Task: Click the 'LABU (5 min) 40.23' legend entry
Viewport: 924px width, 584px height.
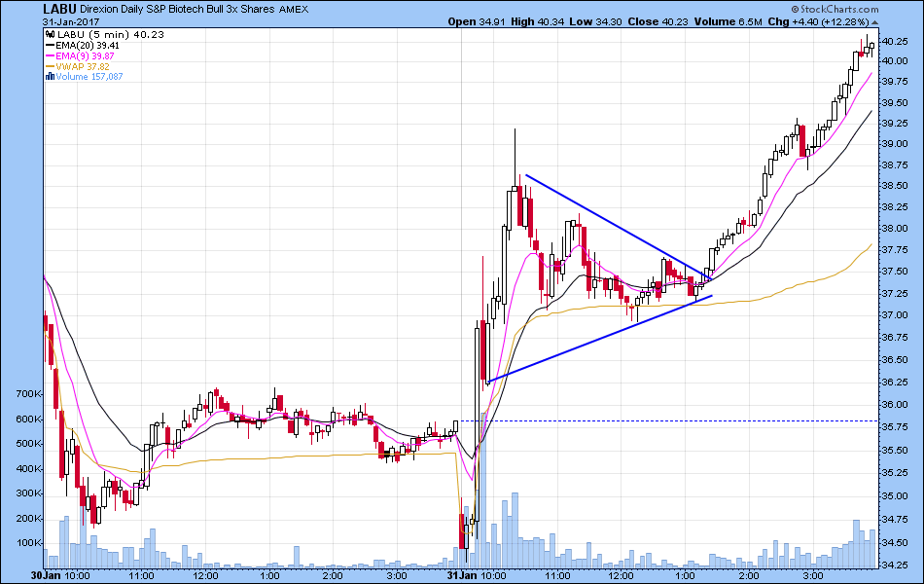Action: tap(110, 35)
